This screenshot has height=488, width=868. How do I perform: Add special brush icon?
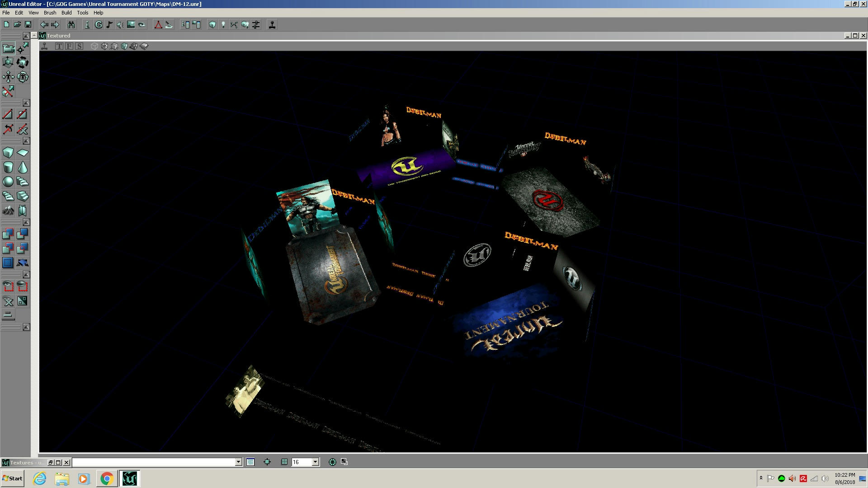pyautogui.click(x=8, y=263)
